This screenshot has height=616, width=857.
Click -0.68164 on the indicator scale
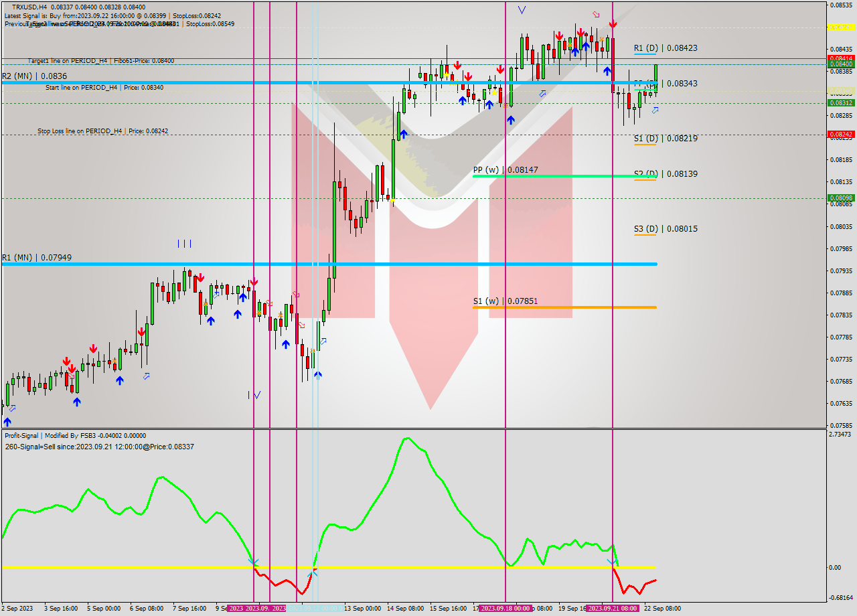(x=841, y=598)
